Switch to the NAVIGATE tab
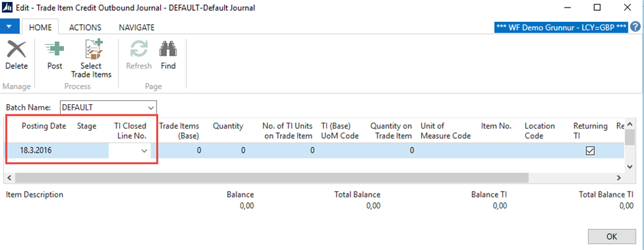The height and width of the screenshot is (250, 644). pyautogui.click(x=136, y=27)
